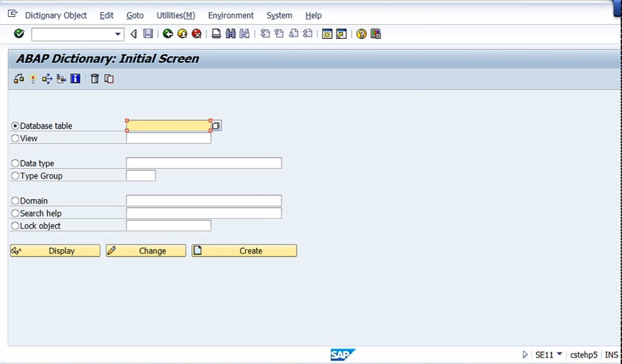The height and width of the screenshot is (364, 622).
Task: Select the Search help radio button
Action: point(15,213)
